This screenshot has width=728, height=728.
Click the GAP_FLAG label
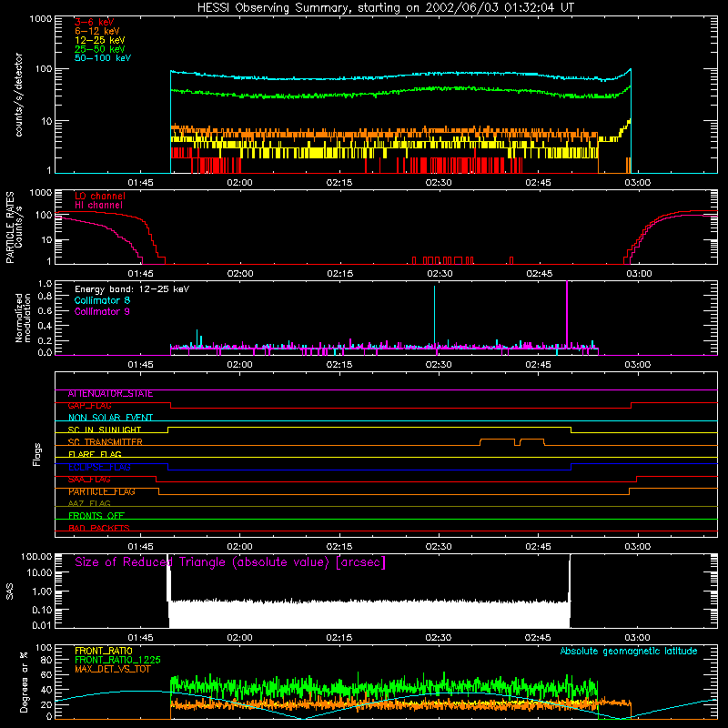point(89,406)
